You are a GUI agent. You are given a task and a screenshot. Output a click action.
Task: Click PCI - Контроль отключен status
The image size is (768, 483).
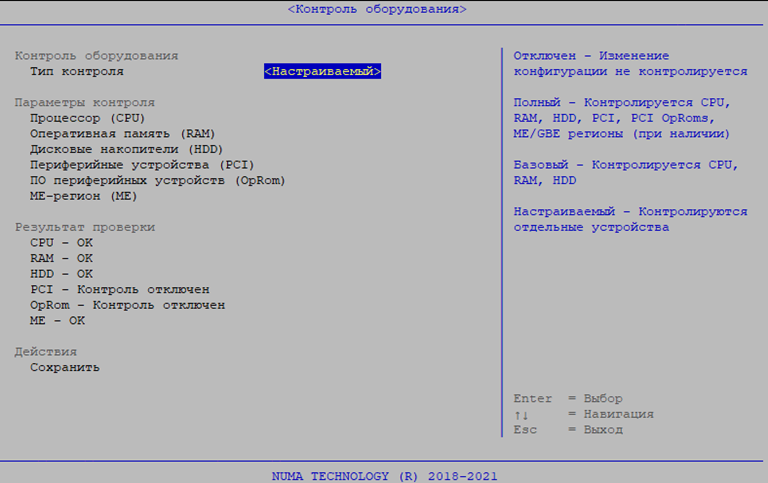(x=120, y=289)
